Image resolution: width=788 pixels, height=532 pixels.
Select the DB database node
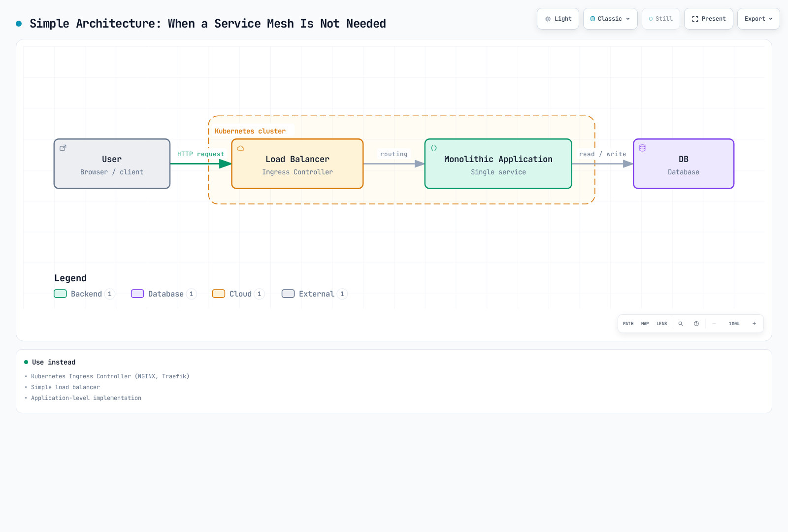pos(684,164)
